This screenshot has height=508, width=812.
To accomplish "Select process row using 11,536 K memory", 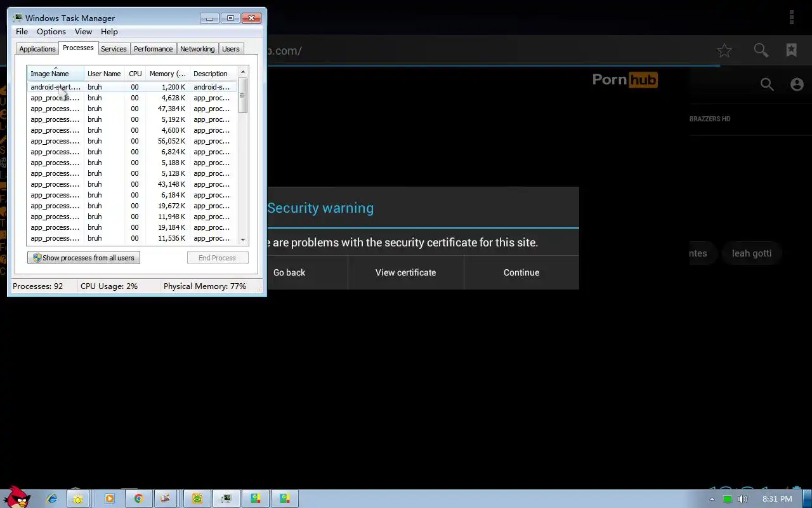I will [x=132, y=238].
